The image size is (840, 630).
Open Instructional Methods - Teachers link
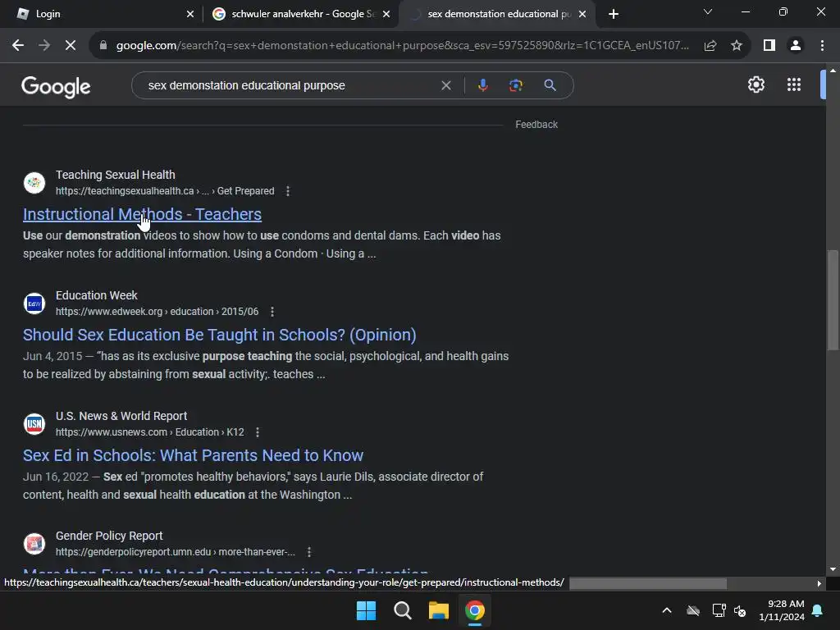pyautogui.click(x=142, y=214)
